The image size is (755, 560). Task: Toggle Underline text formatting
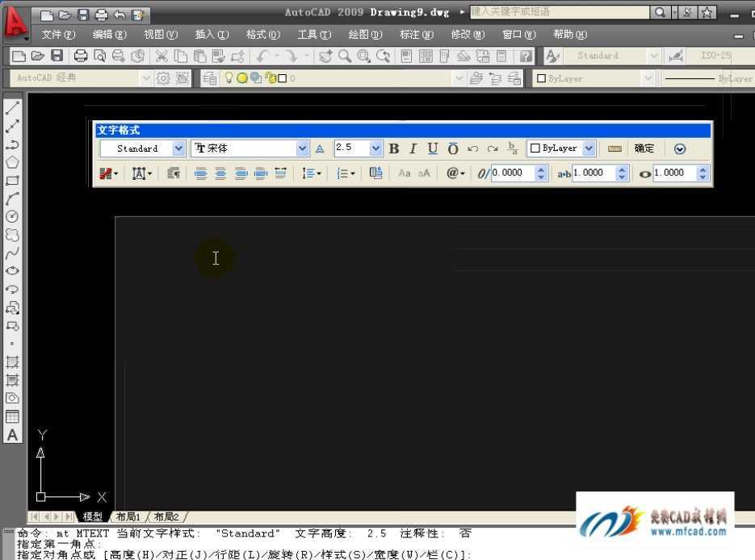[x=433, y=148]
